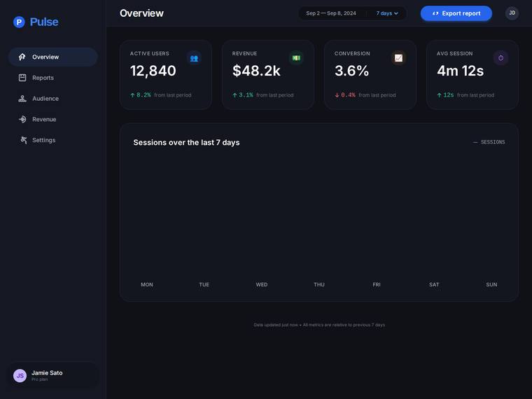Viewport: 532px width, 399px height.
Task: Open the JD avatar menu
Action: 512,13
